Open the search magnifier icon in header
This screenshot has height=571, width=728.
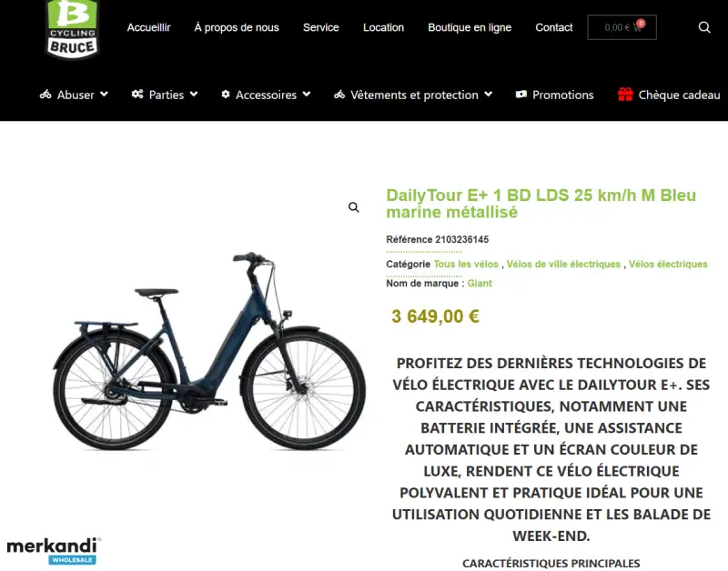pos(704,27)
